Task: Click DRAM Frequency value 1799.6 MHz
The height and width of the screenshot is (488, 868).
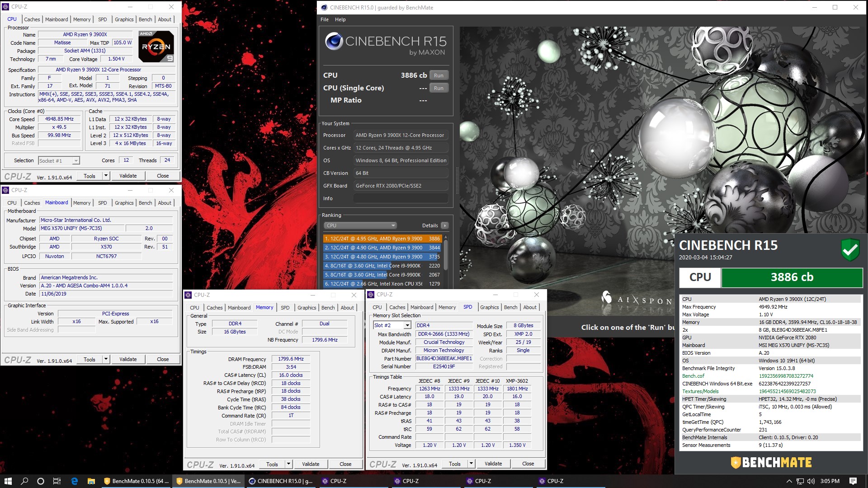Action: click(291, 359)
